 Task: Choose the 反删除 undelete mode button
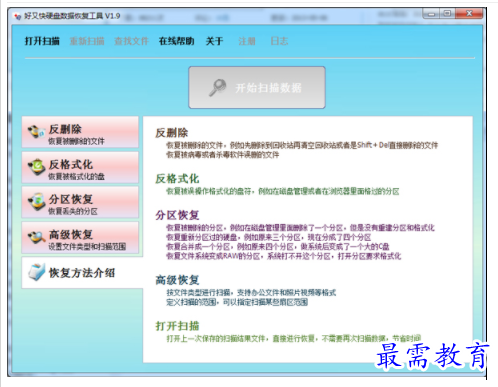coord(80,132)
